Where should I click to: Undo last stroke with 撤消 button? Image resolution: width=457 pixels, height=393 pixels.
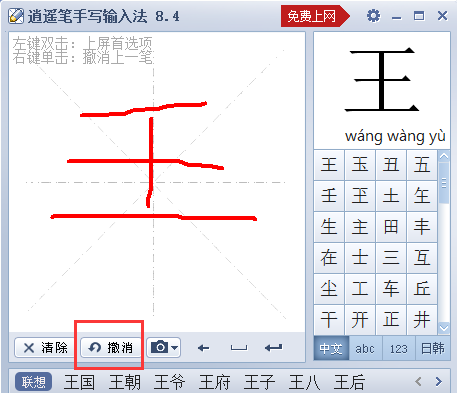110,348
